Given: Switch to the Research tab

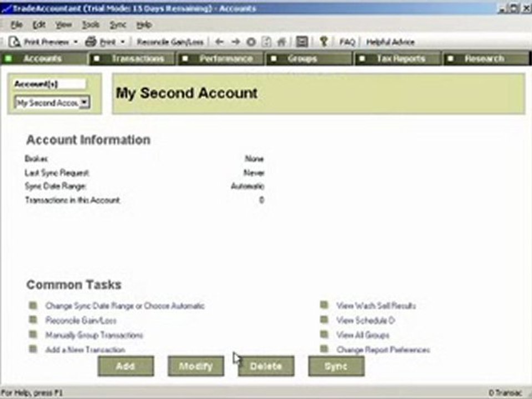Looking at the screenshot, I should coord(486,58).
